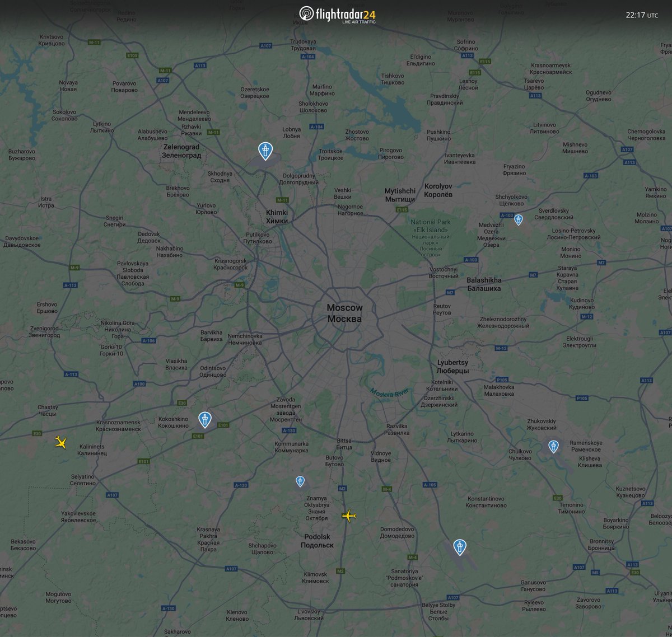The image size is (672, 637).
Task: Click the Chernogolovka town label
Action: click(x=646, y=134)
